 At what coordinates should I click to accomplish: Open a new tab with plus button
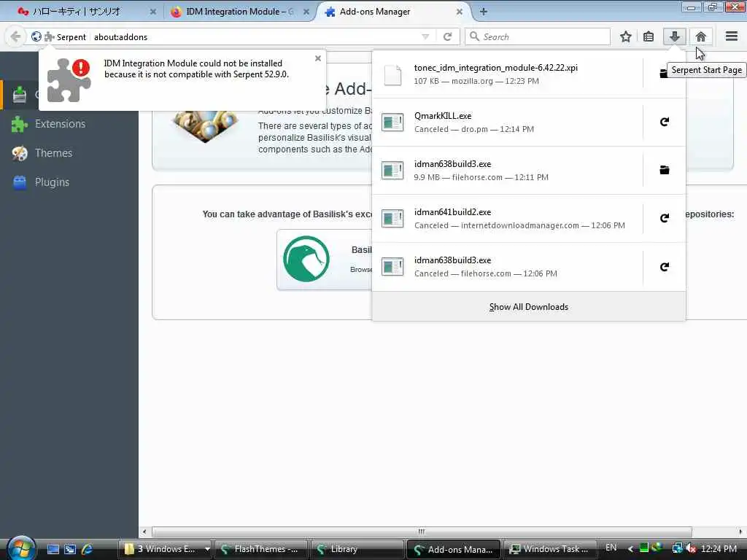[483, 12]
